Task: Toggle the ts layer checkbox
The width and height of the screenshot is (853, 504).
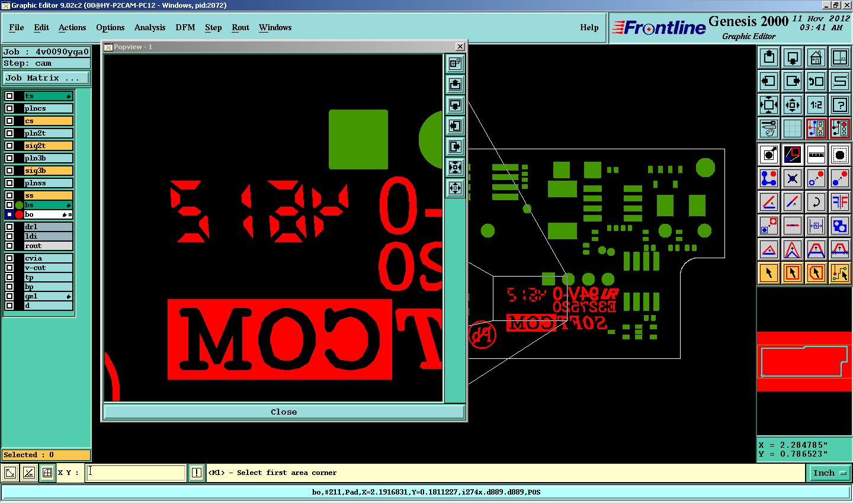Action: point(9,96)
